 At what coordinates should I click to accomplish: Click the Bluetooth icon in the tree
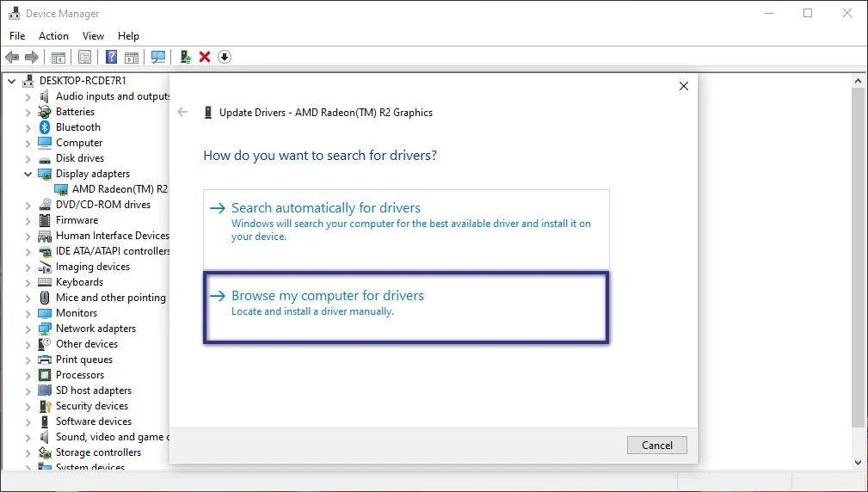click(x=44, y=127)
